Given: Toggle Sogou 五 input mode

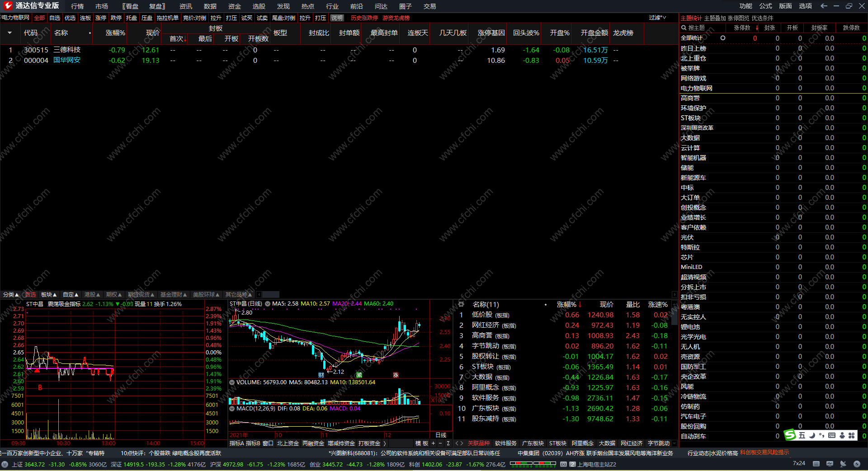Looking at the screenshot, I should pos(802,435).
